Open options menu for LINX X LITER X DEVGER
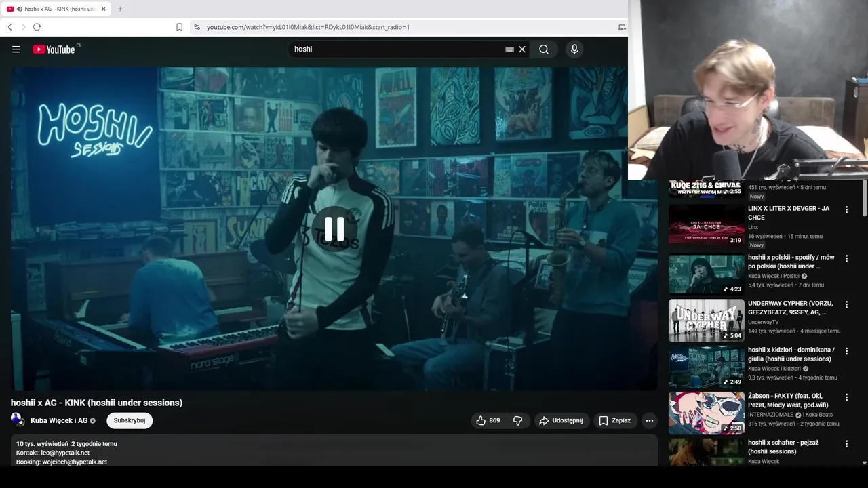 846,210
